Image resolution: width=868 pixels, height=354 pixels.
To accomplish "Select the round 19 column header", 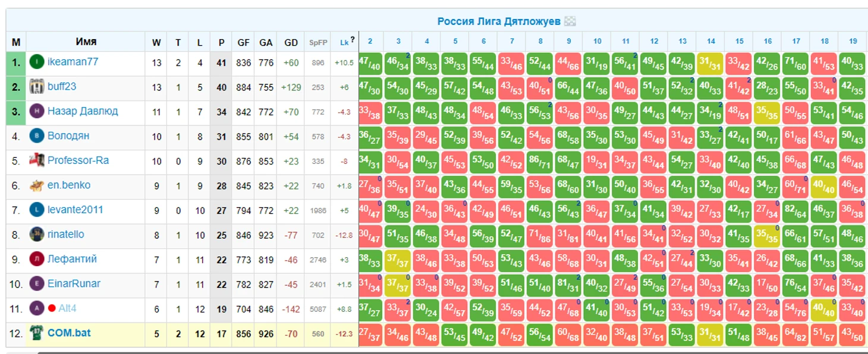I will pos(853,42).
